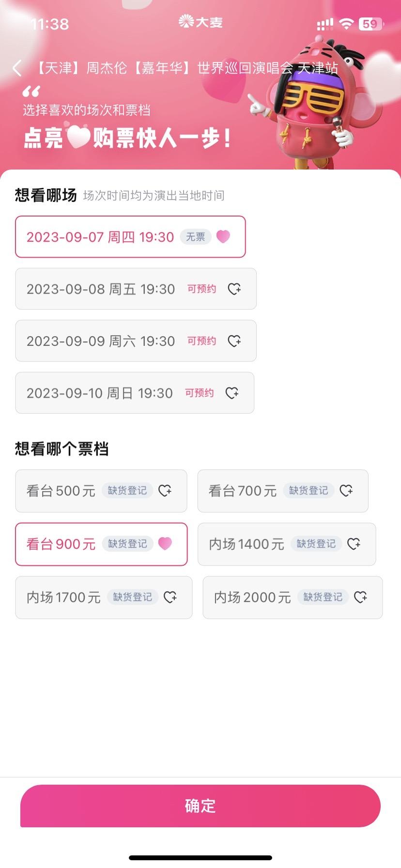This screenshot has width=401, height=868.
Task: Tap the 大麦 logo at top
Action: click(x=200, y=22)
